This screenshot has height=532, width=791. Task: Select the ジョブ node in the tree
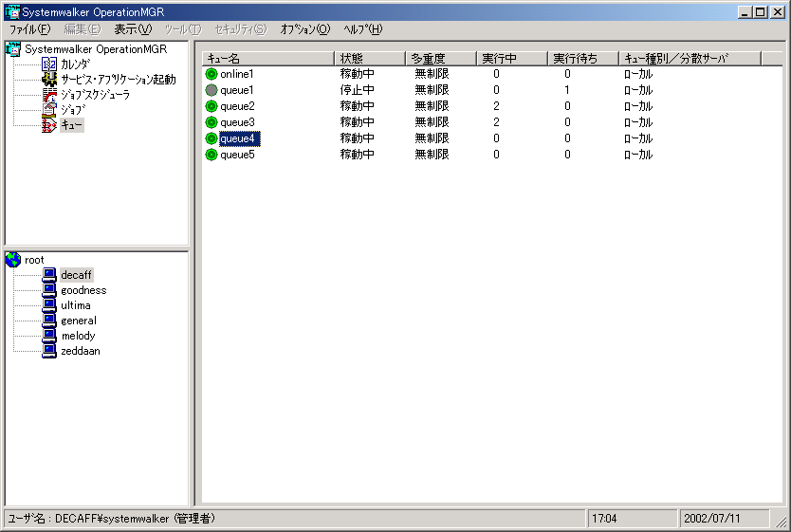pos(72,110)
